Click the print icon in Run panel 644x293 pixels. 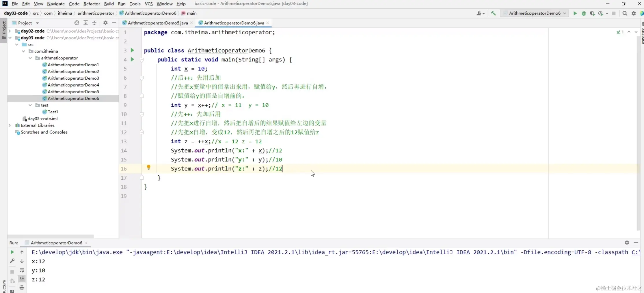[x=22, y=288]
